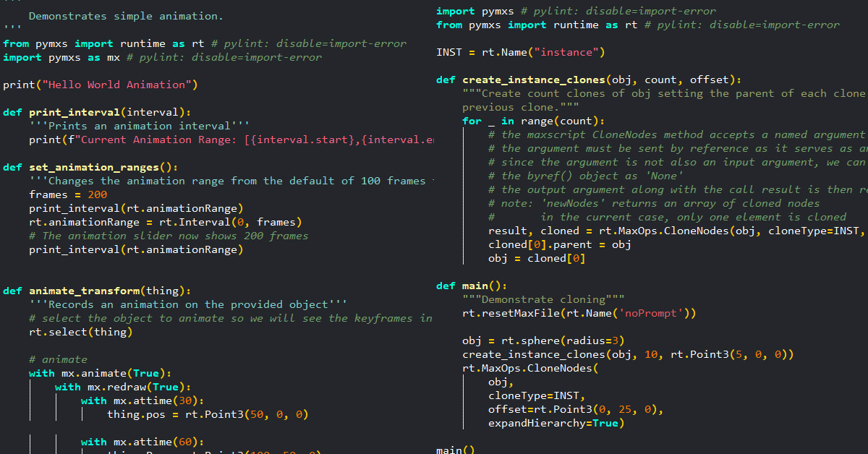Screen dimensions: 868x454
Task: Click "create_instance_clones(obj, 10, rt.Point3(5, 0, 0))" call
Action: pos(628,354)
